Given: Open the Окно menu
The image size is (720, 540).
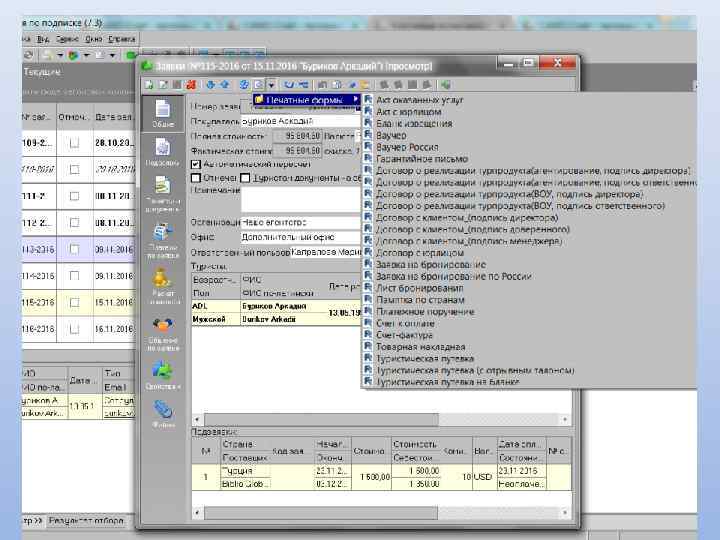Looking at the screenshot, I should click(94, 39).
